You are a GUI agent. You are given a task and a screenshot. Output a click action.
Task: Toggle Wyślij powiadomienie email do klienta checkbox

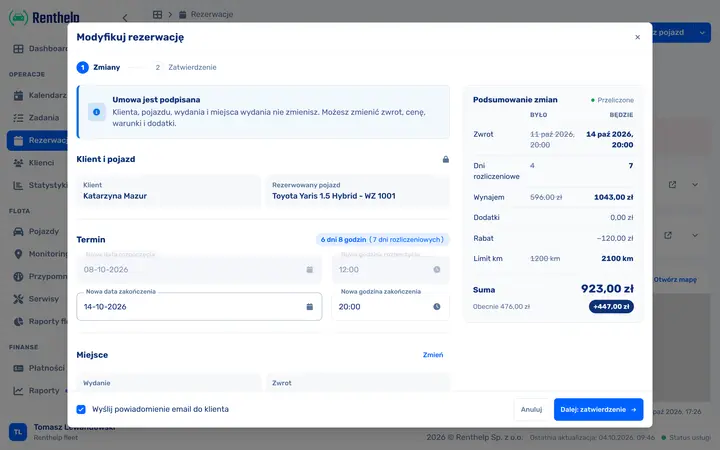[x=81, y=409]
